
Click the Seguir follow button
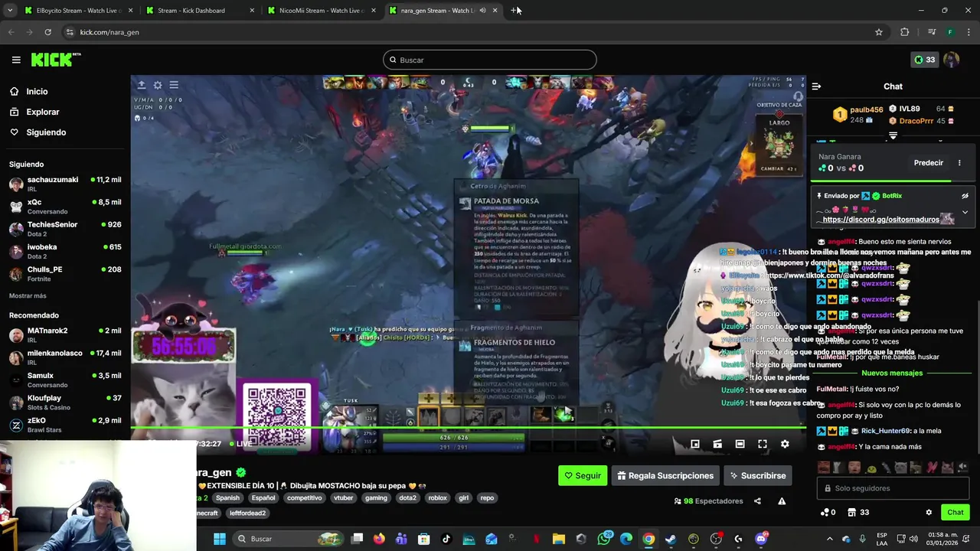[x=583, y=476]
